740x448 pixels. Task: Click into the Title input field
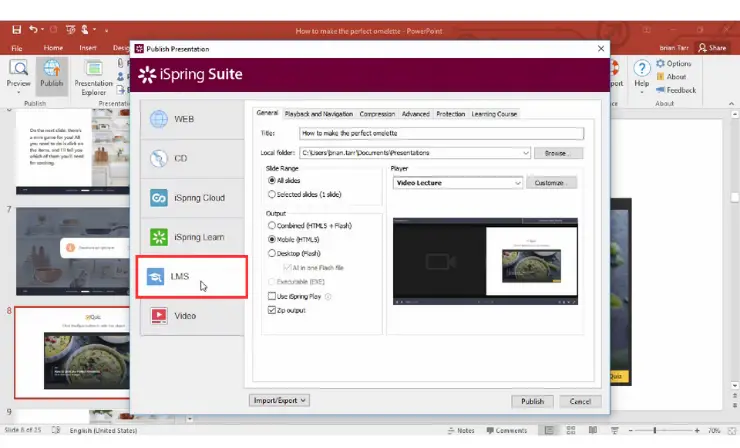click(x=441, y=133)
